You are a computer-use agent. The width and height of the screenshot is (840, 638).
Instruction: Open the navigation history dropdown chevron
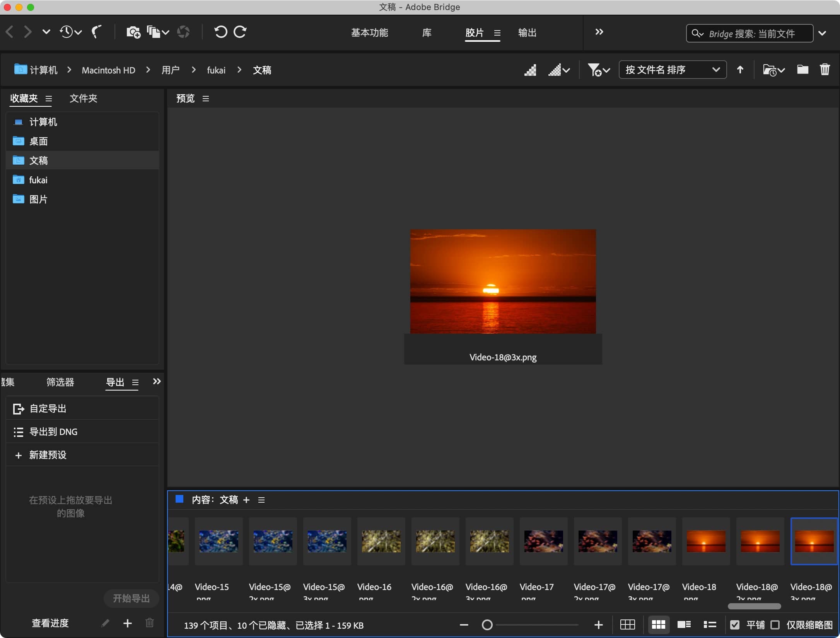pyautogui.click(x=46, y=32)
